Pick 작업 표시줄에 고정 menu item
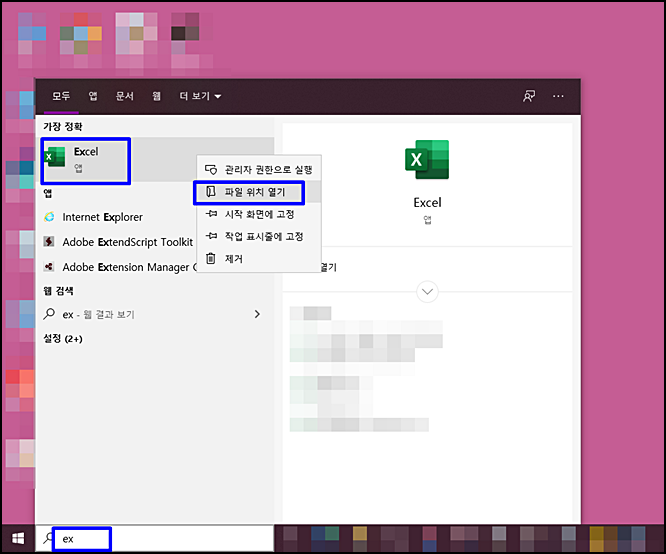The width and height of the screenshot is (666, 554). (259, 236)
